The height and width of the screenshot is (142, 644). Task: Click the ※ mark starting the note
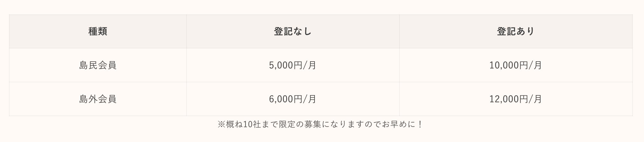pyautogui.click(x=221, y=124)
